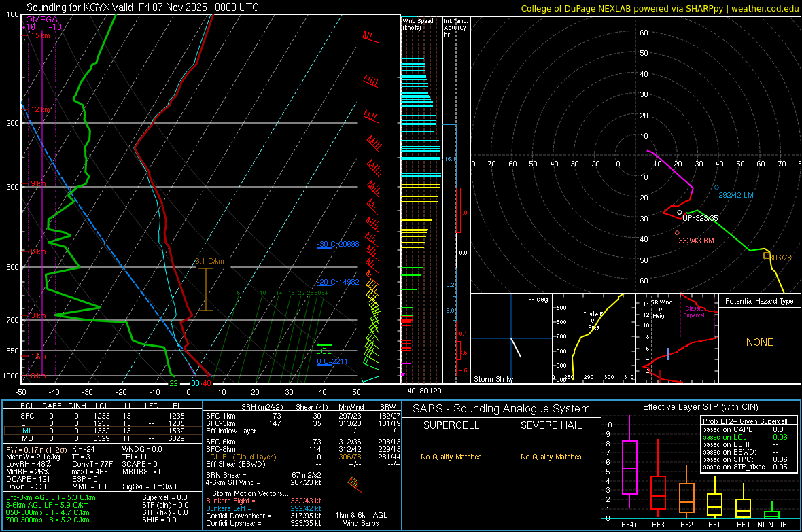Screen dimensions: 802x532
Task: Click the LCL-EL (Cloud Layer) row
Action: click(303, 457)
